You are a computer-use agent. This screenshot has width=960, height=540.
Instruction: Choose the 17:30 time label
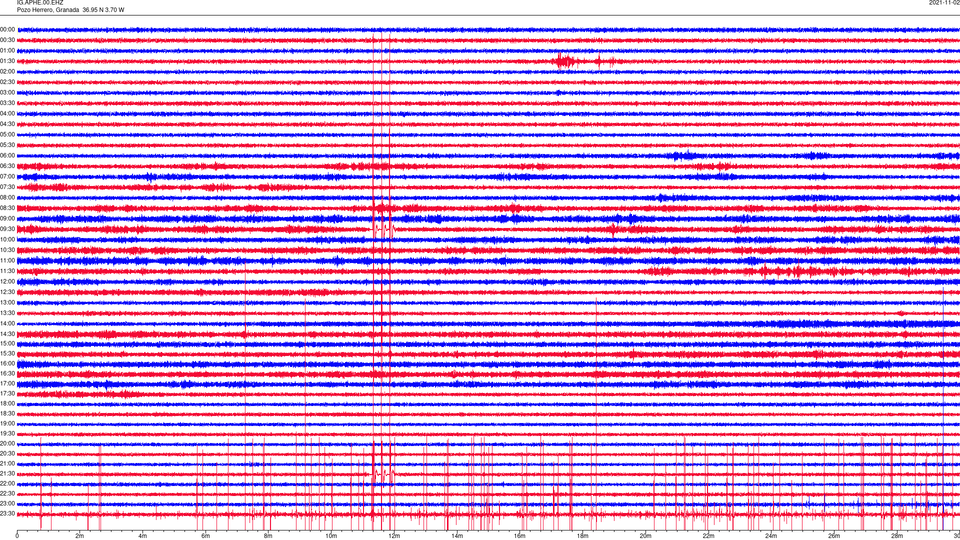pyautogui.click(x=8, y=394)
